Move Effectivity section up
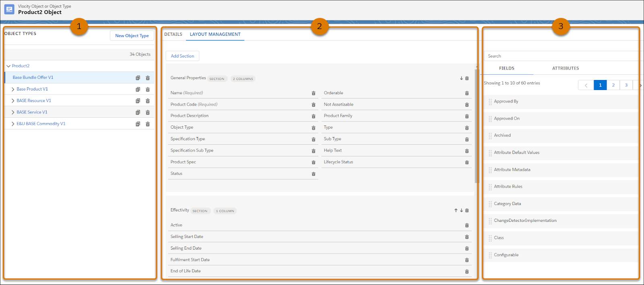Screen dimensions: 644x285 click(x=456, y=210)
